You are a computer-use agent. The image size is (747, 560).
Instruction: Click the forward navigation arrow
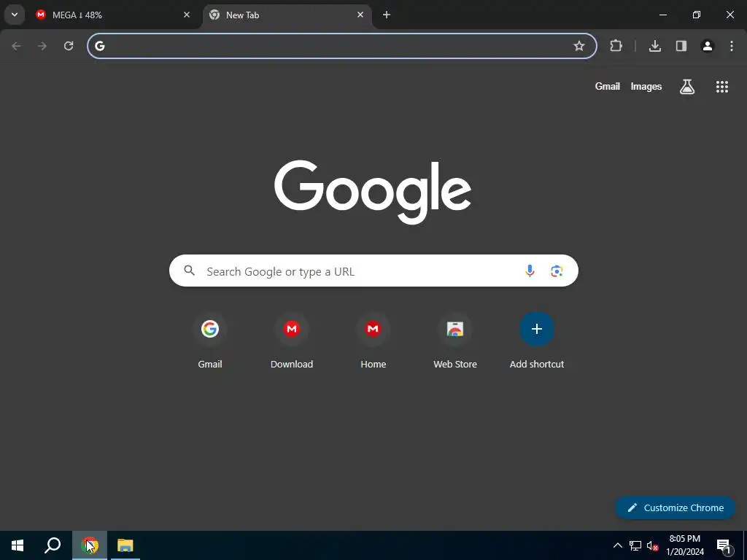pyautogui.click(x=42, y=46)
